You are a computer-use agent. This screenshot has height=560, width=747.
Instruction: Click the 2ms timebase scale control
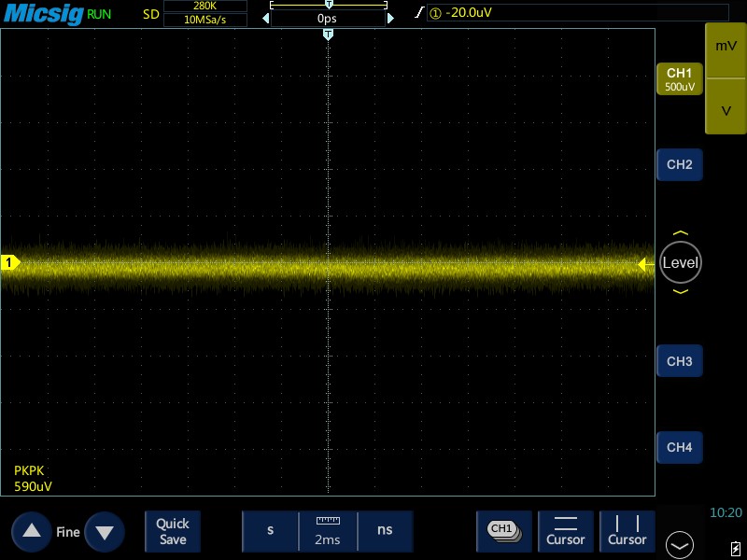(x=327, y=531)
